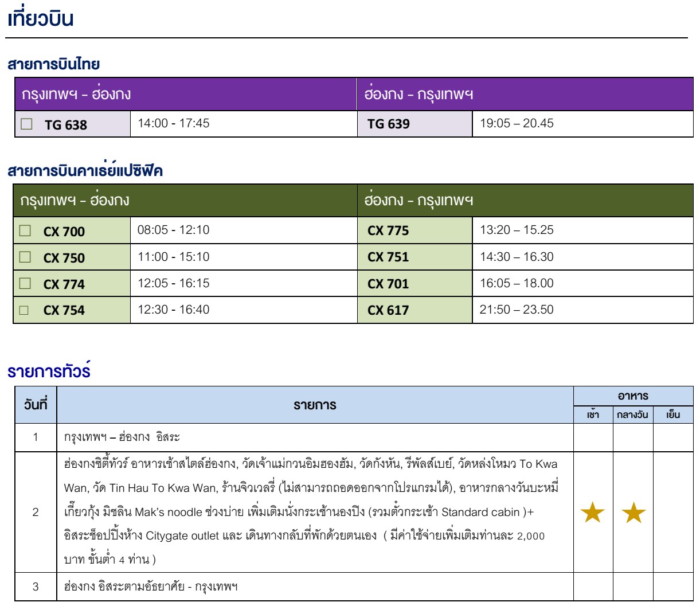Image resolution: width=700 pixels, height=606 pixels.
Task: Click the สายการบินไทย section heading
Action: click(54, 65)
